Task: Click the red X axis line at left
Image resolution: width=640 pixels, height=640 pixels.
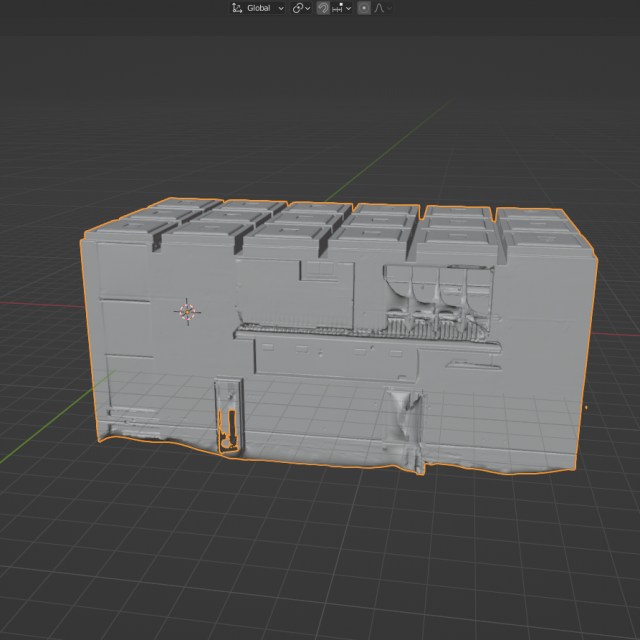Action: (x=40, y=301)
